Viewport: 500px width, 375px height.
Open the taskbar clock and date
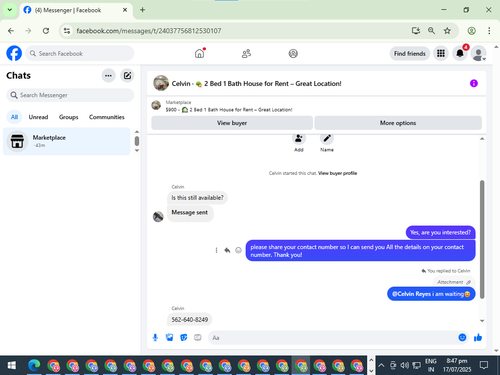[x=457, y=365]
